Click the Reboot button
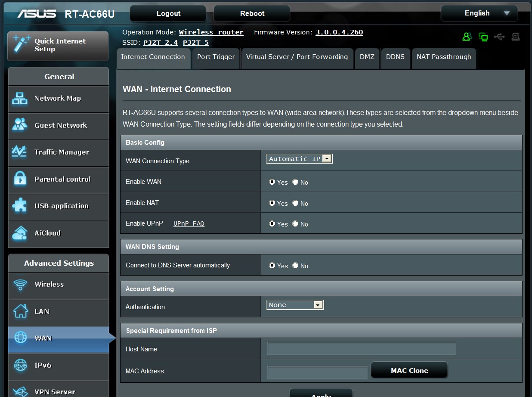 (252, 13)
